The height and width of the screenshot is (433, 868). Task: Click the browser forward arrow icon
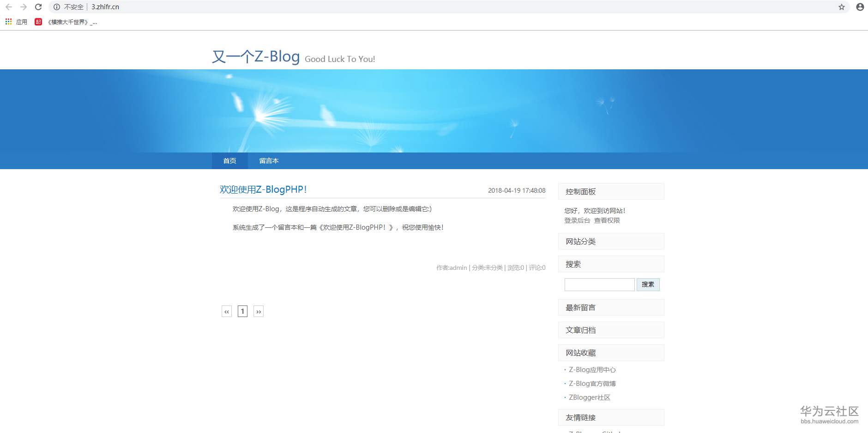[22, 7]
